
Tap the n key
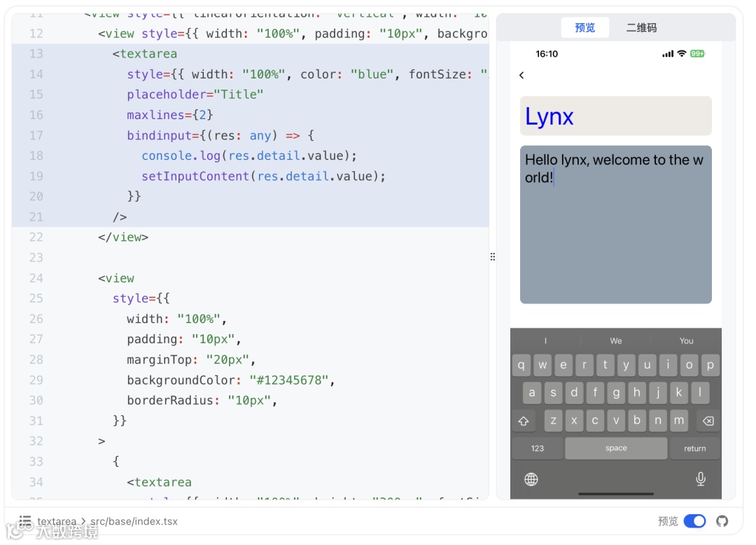pyautogui.click(x=657, y=420)
